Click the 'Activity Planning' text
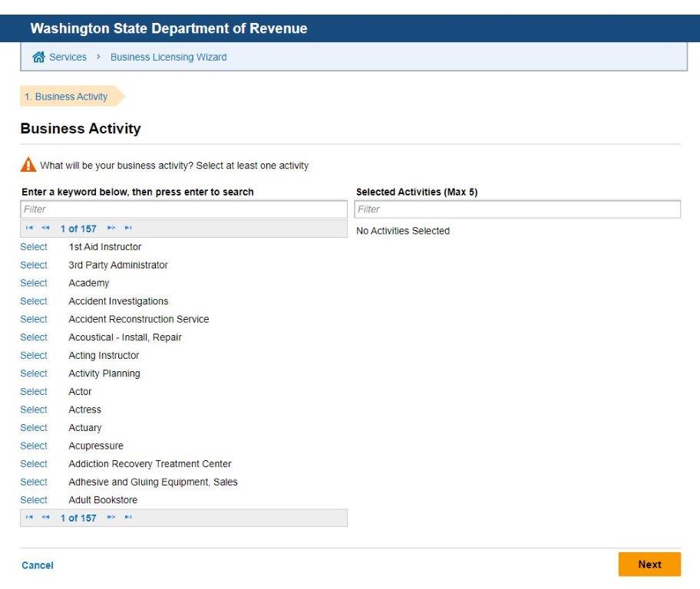Screen dimensions: 700x589 (104, 373)
